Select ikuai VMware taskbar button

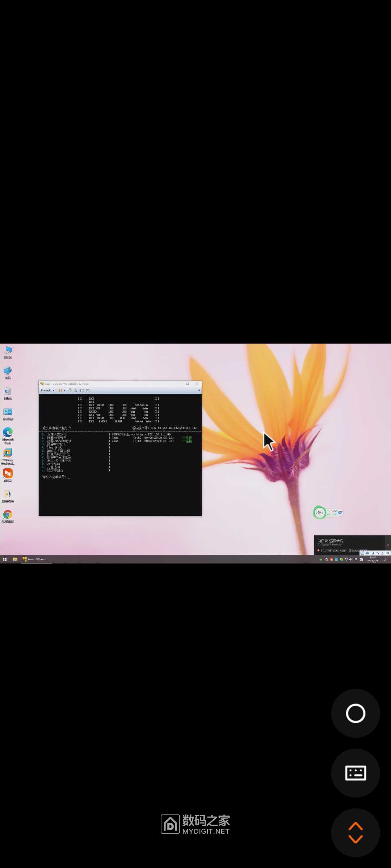(x=37, y=559)
